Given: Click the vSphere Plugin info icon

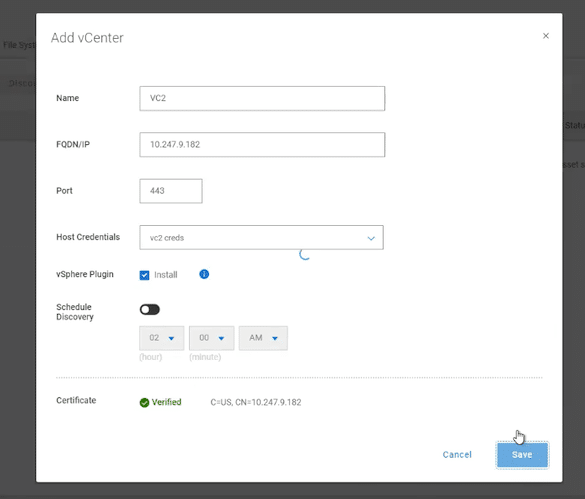Looking at the screenshot, I should [x=204, y=274].
